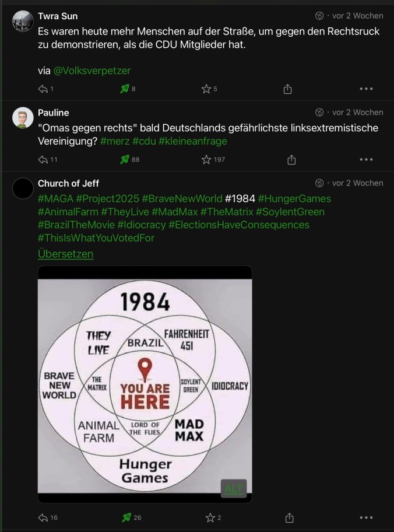
Task: Boost Pauline's post with rocket icon
Action: [x=124, y=159]
